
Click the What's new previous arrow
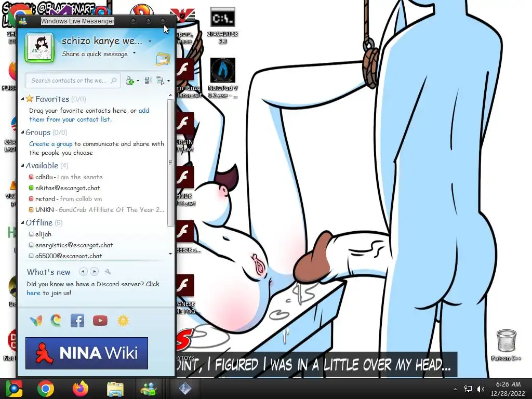(x=83, y=271)
